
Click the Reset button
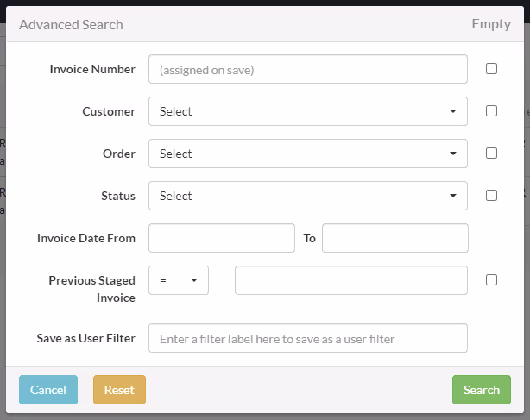tap(119, 390)
